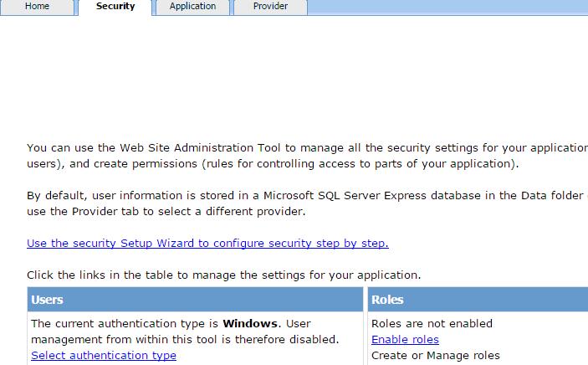Click the 'use the Provider tab to select' line
The width and height of the screenshot is (588, 365).
tap(166, 211)
